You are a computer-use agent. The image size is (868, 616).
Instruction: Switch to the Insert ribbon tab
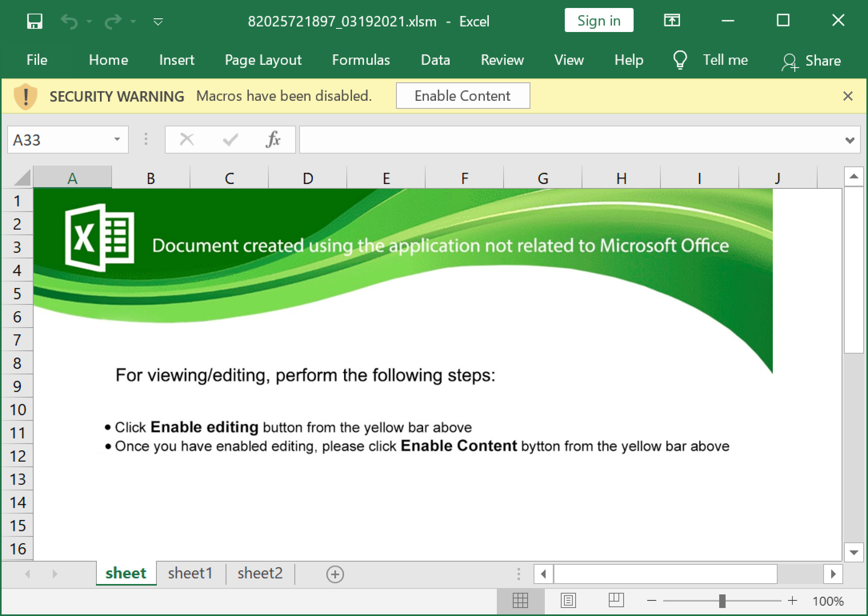176,60
